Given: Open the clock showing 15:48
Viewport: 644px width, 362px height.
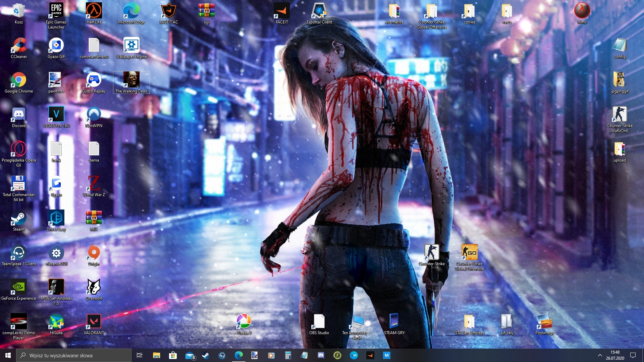Looking at the screenshot, I should [x=615, y=355].
